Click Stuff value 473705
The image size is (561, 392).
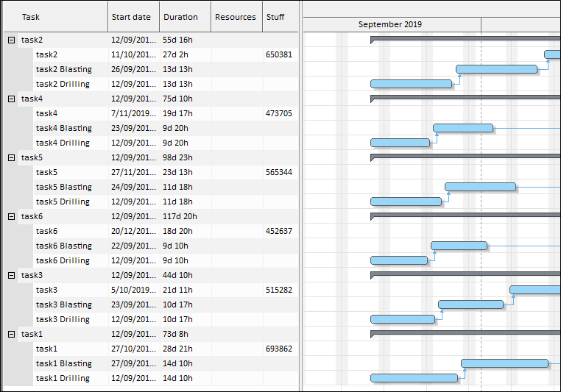(279, 113)
